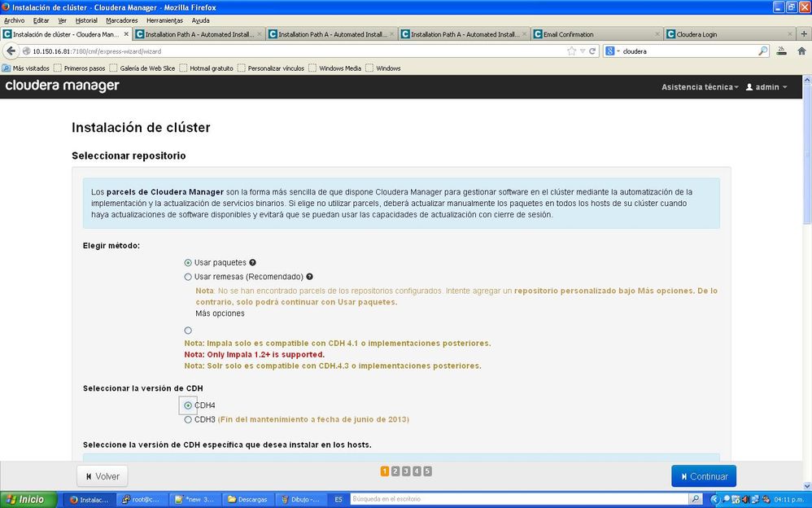
Task: Go to wizard step 5 indicator
Action: 427,471
